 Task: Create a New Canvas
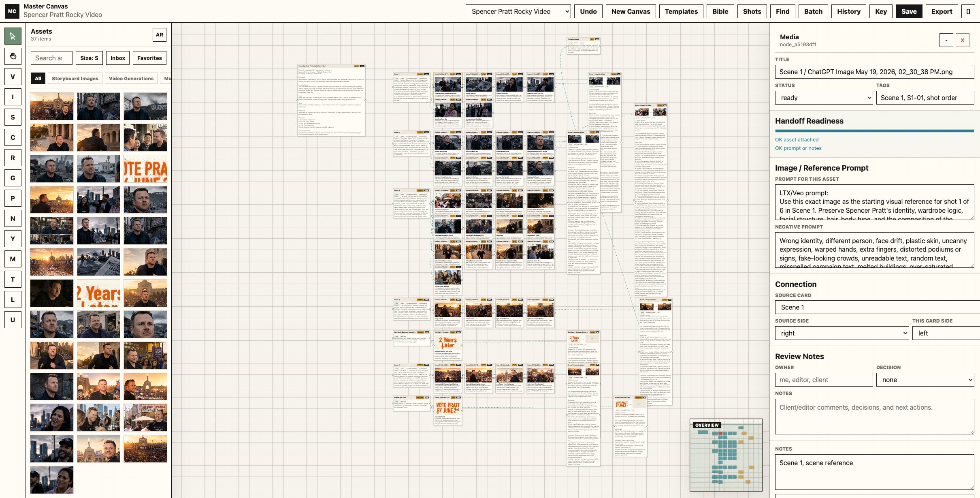631,11
